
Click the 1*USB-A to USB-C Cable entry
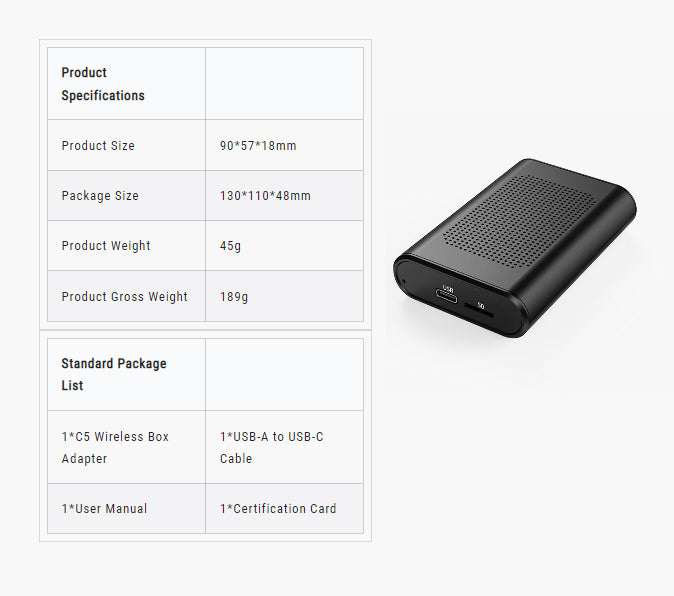[x=272, y=447]
